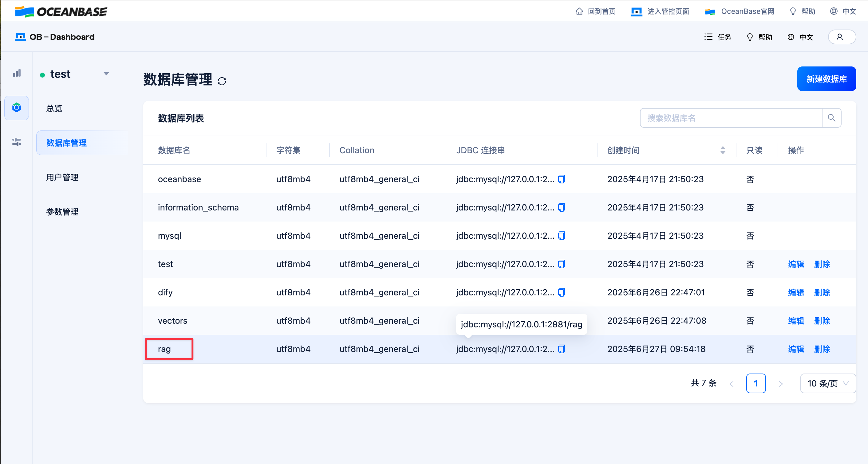Viewport: 868px width, 464px height.
Task: Open 用户管理 in side menu
Action: [x=62, y=177]
